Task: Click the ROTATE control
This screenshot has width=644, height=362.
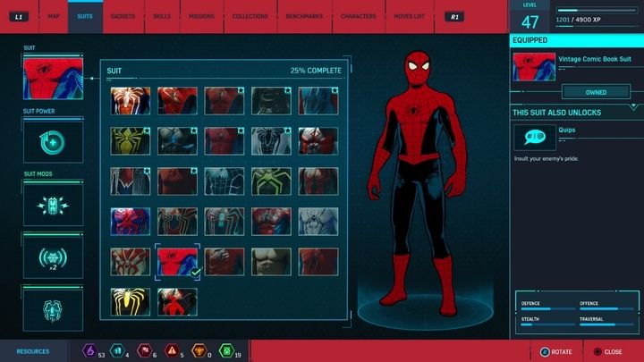Action: point(555,352)
